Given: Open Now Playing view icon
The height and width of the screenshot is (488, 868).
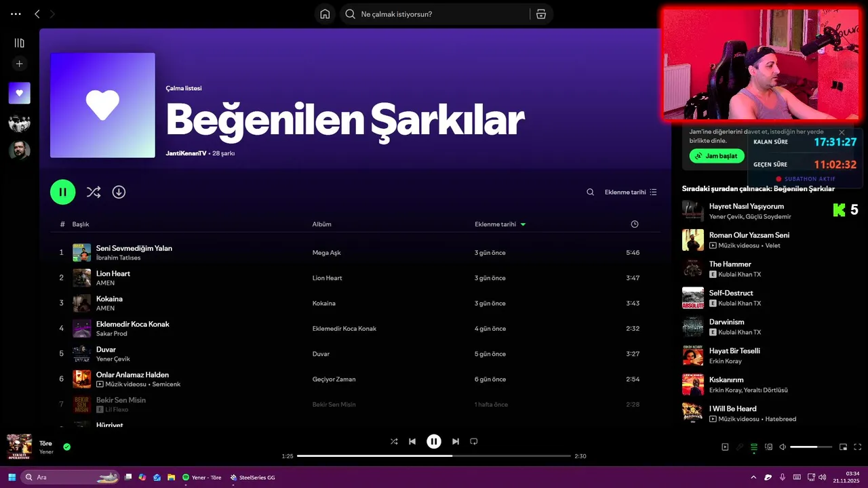Looking at the screenshot, I should [x=725, y=447].
